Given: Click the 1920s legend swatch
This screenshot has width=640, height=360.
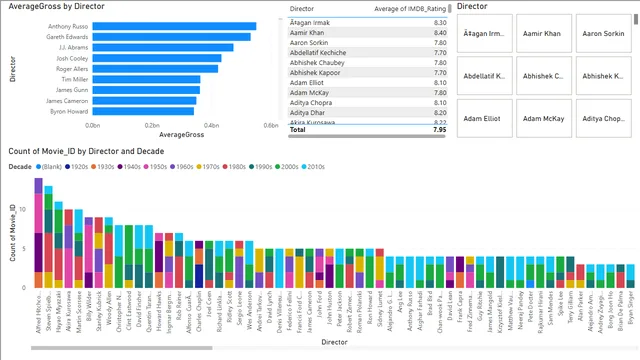Looking at the screenshot, I should tap(67, 167).
